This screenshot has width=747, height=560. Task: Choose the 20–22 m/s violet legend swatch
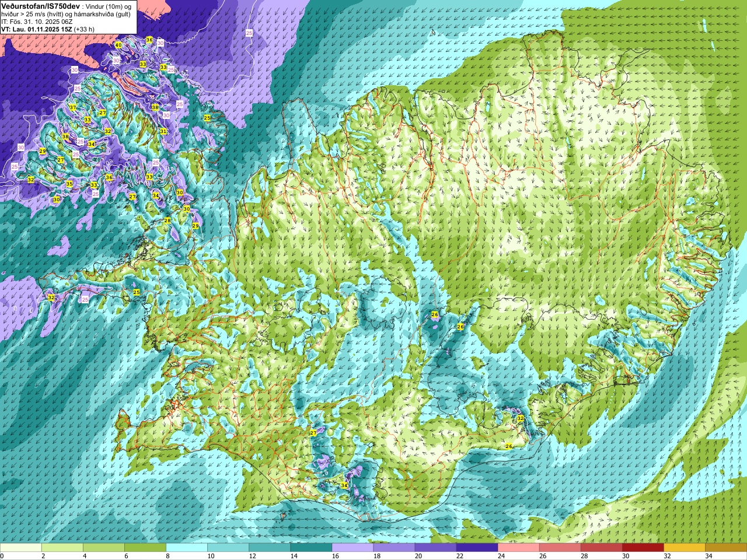pyautogui.click(x=435, y=548)
